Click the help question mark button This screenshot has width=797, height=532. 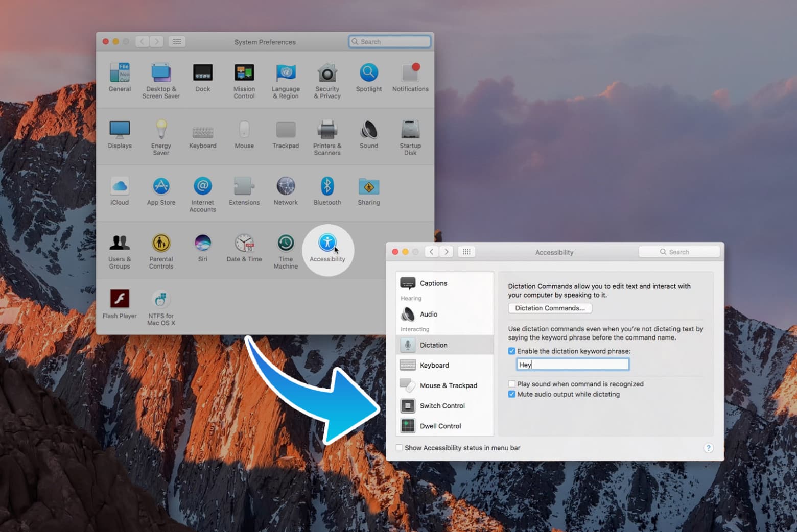708,448
